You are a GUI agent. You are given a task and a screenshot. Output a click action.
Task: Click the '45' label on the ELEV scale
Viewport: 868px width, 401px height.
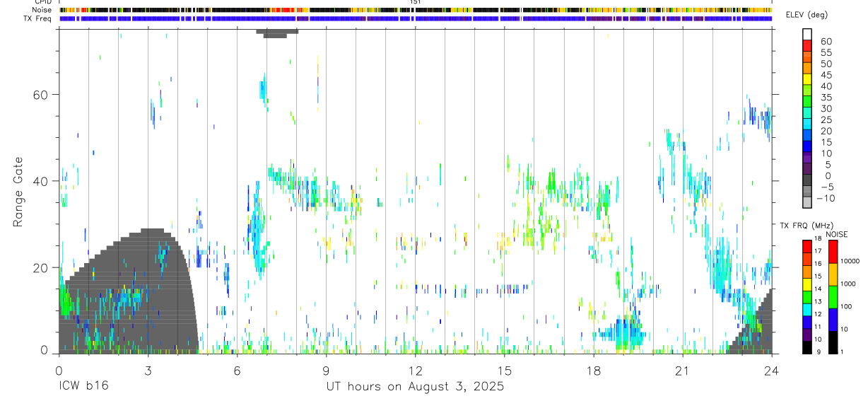click(x=826, y=75)
